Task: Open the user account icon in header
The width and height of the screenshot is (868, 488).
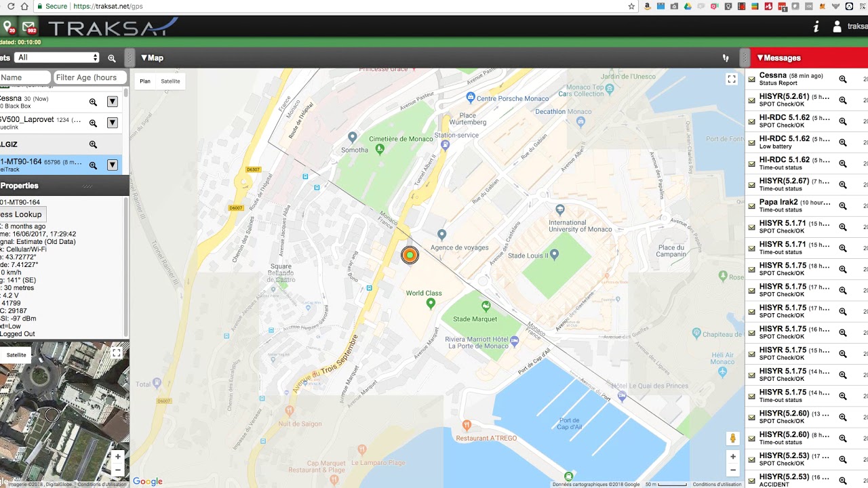Action: tap(837, 26)
